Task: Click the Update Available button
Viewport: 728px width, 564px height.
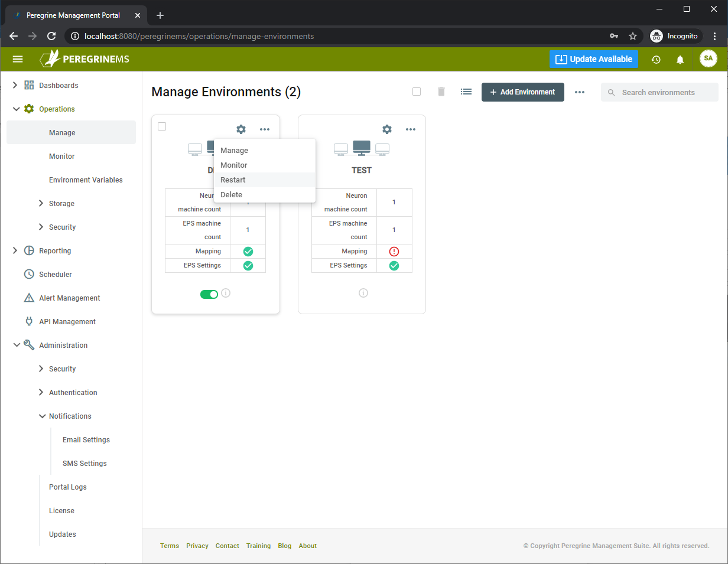Action: point(594,59)
